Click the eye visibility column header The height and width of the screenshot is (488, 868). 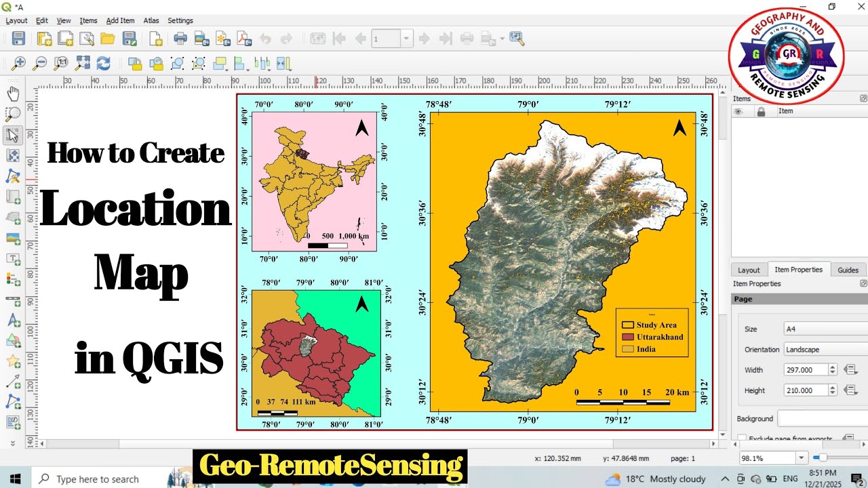point(738,111)
